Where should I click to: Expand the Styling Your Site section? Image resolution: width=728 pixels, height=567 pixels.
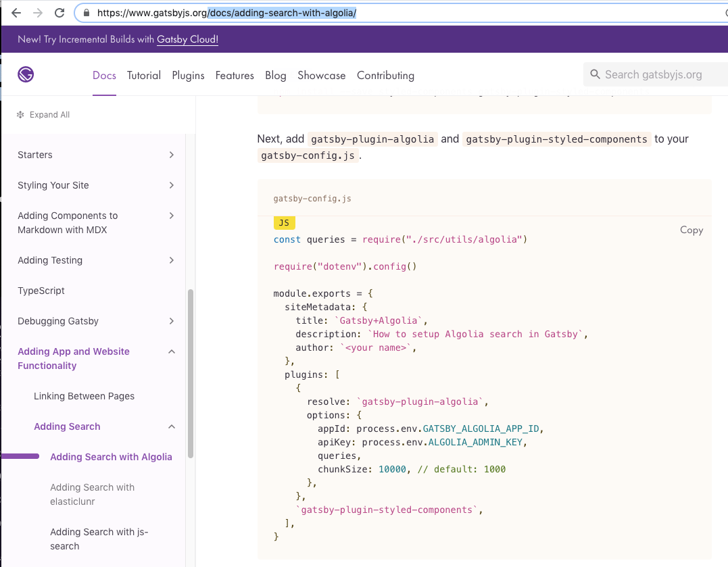[171, 185]
